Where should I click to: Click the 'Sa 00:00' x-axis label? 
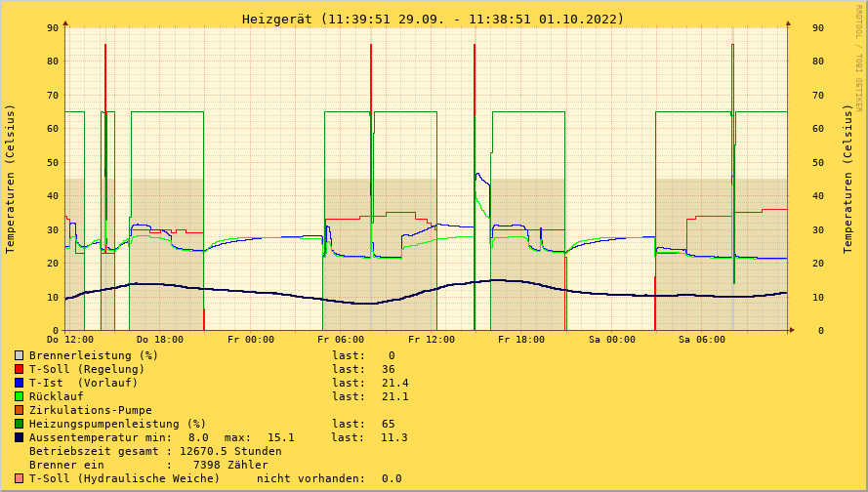(x=611, y=340)
